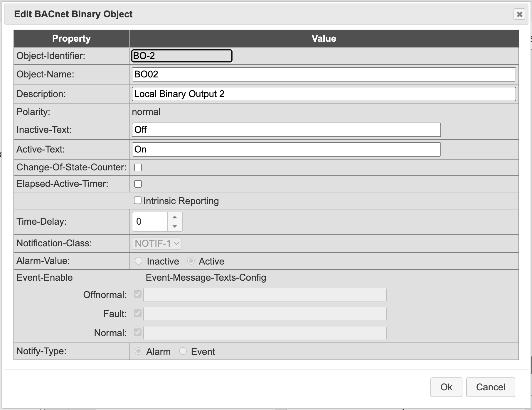
Task: Click the Notify-Type: label
Action: (41, 351)
